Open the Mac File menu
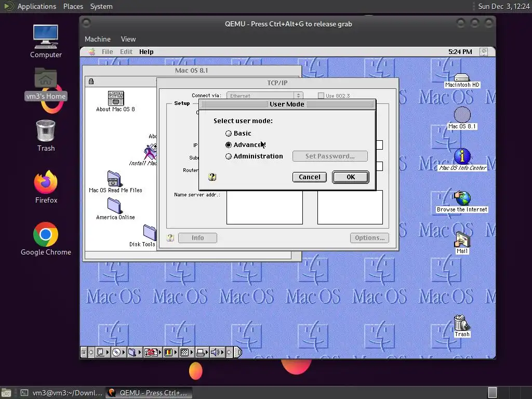 [107, 51]
